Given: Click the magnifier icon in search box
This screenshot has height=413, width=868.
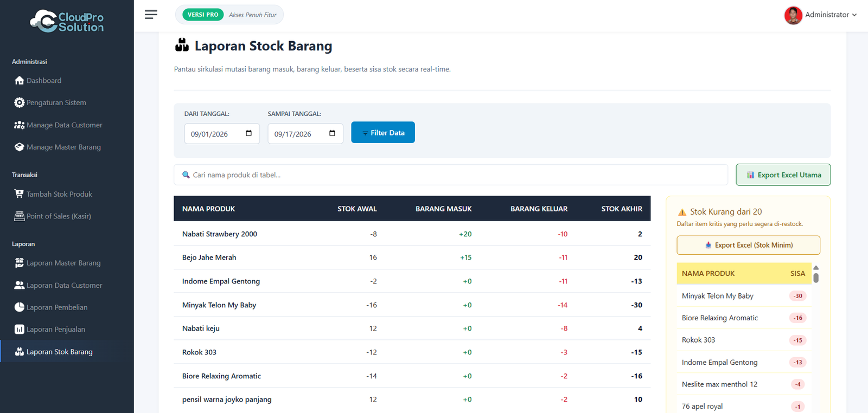Looking at the screenshot, I should pyautogui.click(x=186, y=175).
